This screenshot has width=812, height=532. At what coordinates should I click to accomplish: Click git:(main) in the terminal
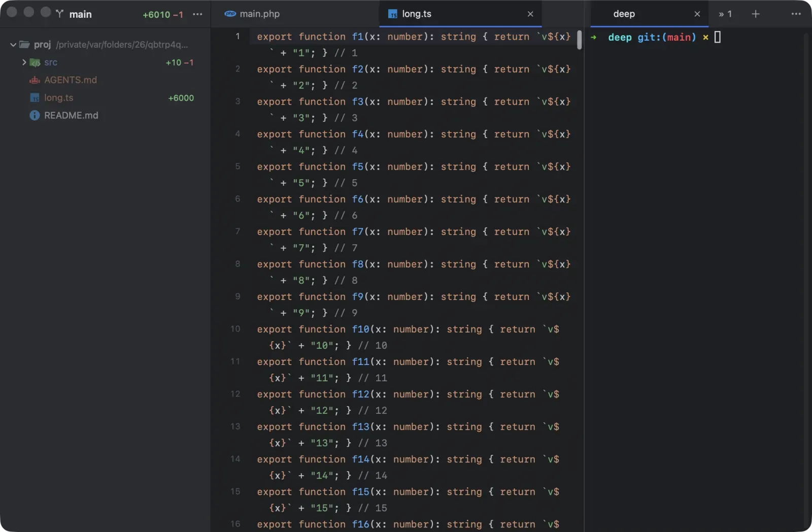coord(667,37)
